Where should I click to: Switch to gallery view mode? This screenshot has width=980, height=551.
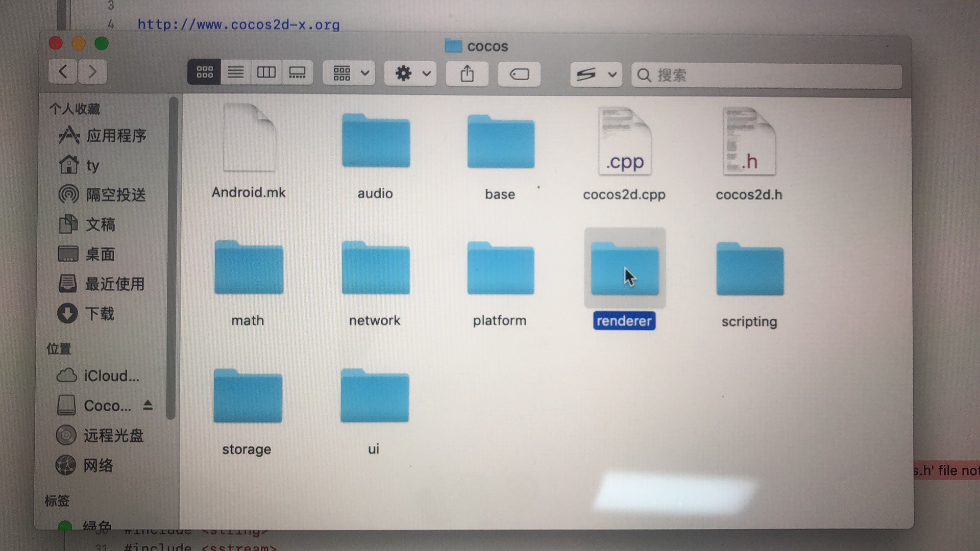(x=297, y=72)
